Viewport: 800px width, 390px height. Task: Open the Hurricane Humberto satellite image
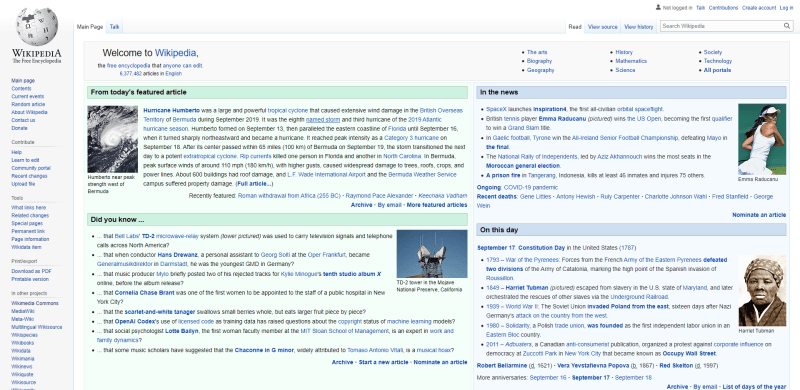pyautogui.click(x=112, y=139)
